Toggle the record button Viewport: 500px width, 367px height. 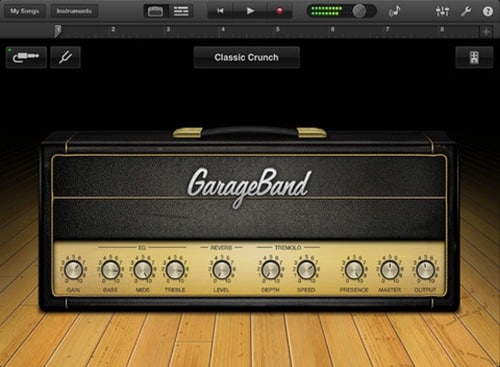[280, 11]
